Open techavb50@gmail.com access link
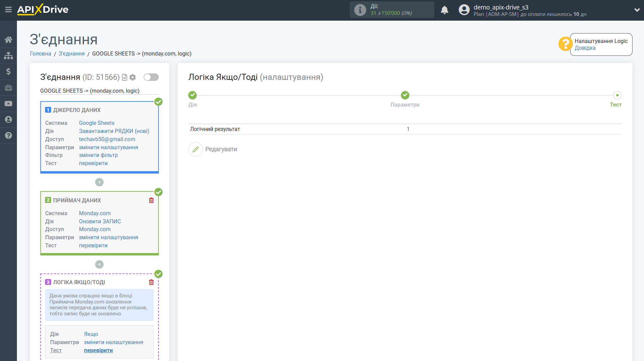The image size is (644, 361). (107, 139)
